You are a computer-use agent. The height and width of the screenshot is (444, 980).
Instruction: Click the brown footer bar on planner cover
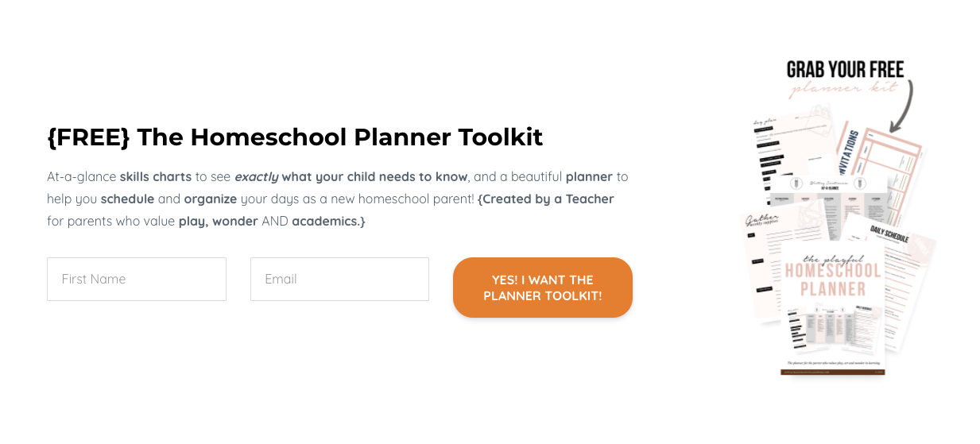click(833, 372)
